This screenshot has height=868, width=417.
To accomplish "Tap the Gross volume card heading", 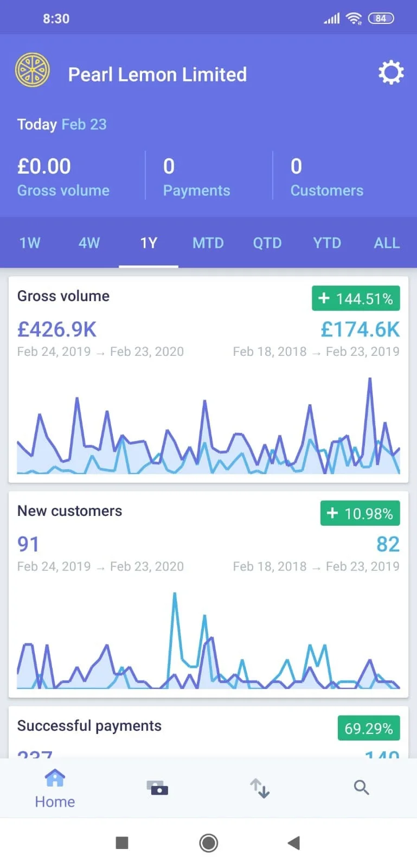I will [63, 296].
